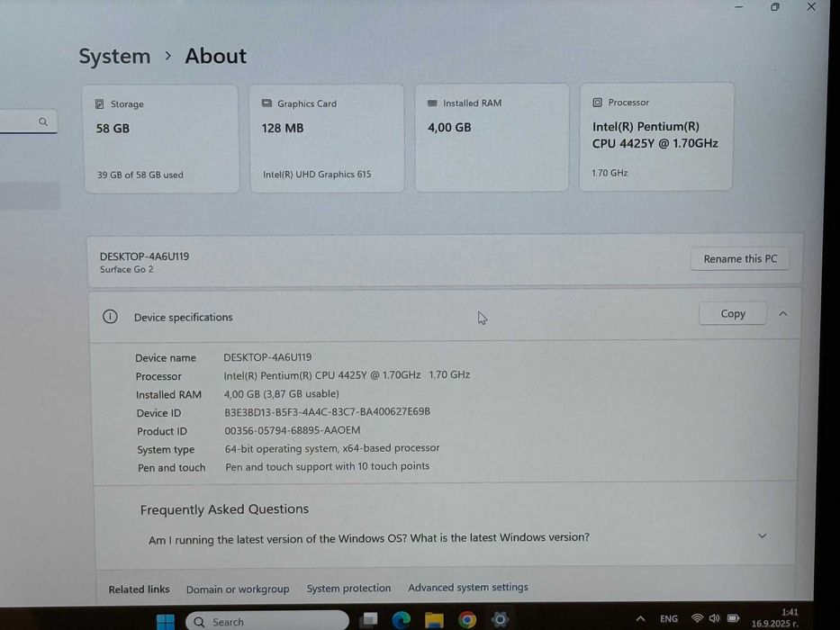Open Advanced system settings link
The height and width of the screenshot is (630, 840).
coord(468,587)
